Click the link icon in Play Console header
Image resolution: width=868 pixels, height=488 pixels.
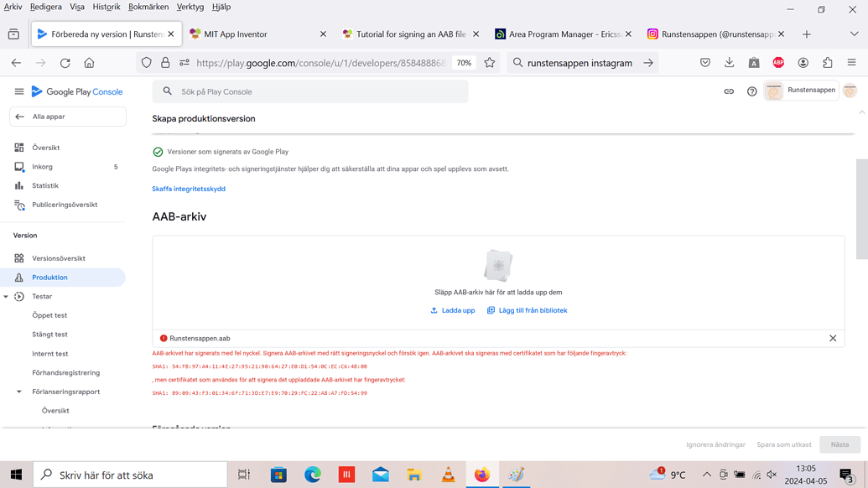(727, 91)
